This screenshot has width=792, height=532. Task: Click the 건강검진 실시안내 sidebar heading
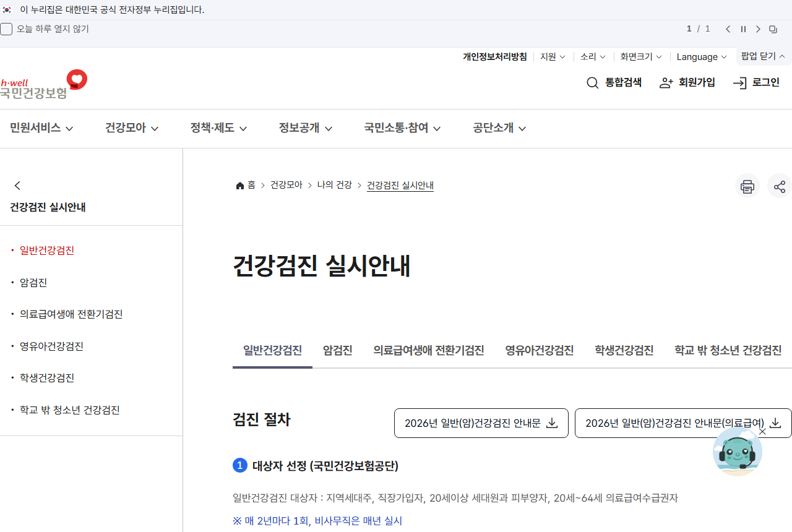(x=48, y=207)
